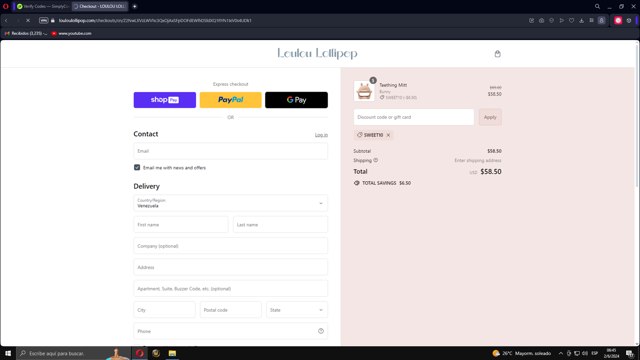640x360 pixels.
Task: Focus the Company (optional) field
Action: click(x=231, y=246)
